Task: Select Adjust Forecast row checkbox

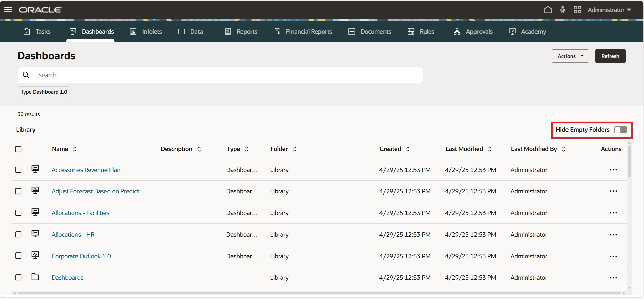Action: [x=18, y=191]
